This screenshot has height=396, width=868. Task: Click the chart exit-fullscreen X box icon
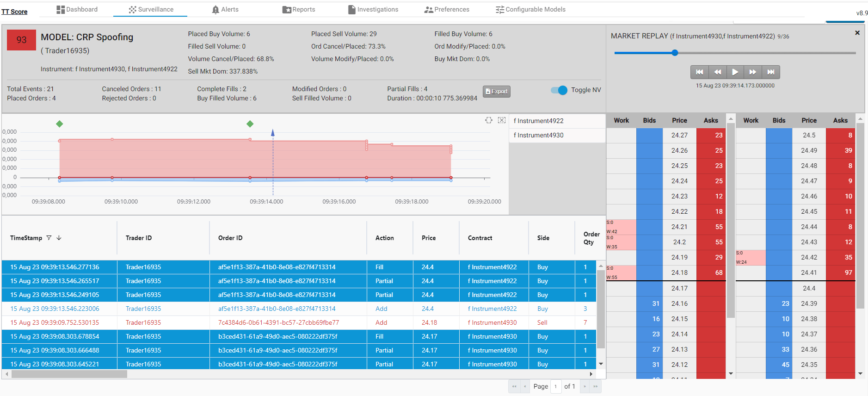tap(502, 120)
